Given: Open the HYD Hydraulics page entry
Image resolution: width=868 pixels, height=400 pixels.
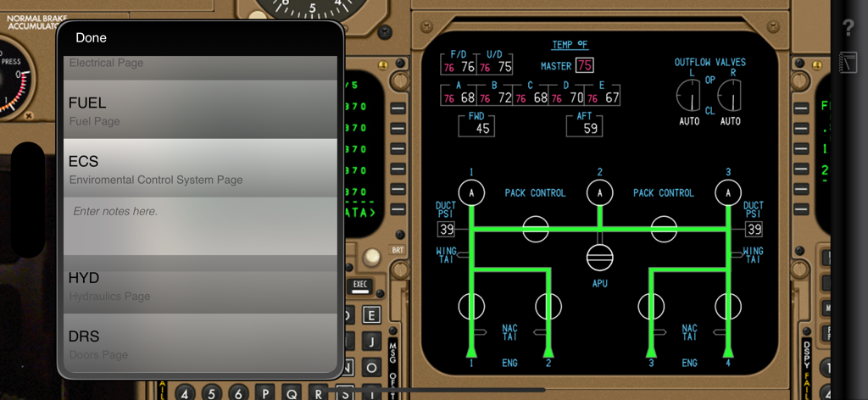Looking at the screenshot, I should click(200, 285).
